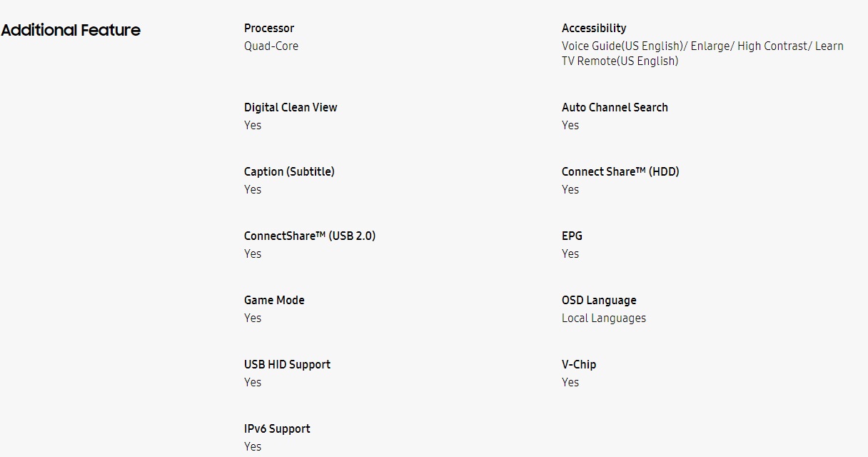The width and height of the screenshot is (868, 457).
Task: Click the Yes value under Game Mode
Action: 253,318
